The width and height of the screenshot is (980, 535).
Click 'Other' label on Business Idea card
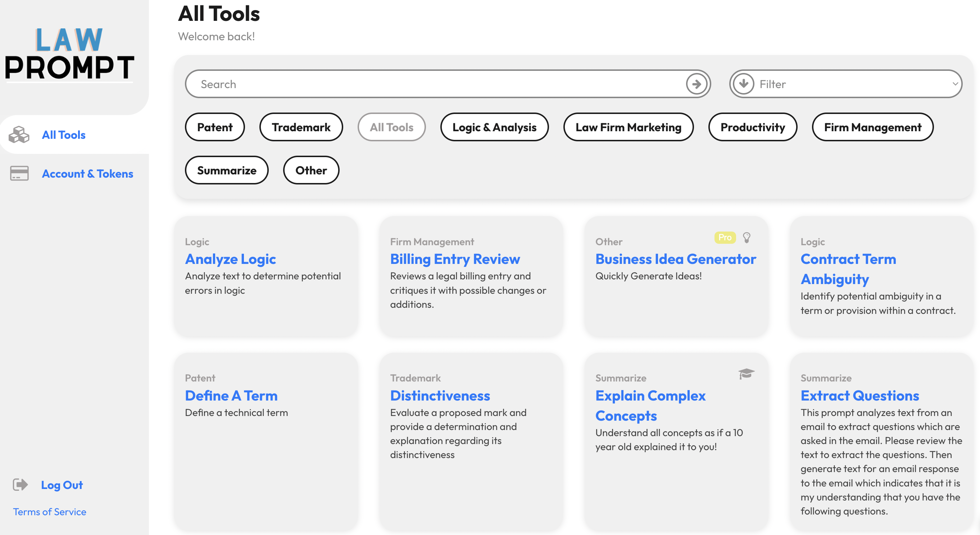pos(609,242)
